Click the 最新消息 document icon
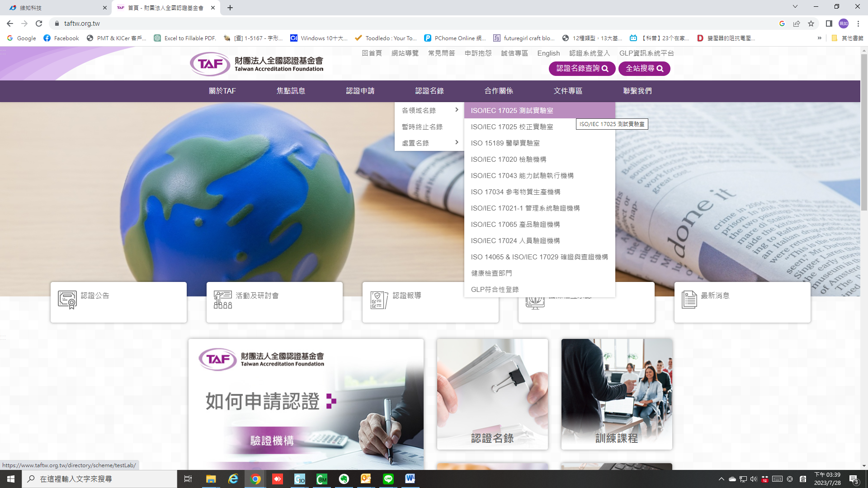Image resolution: width=868 pixels, height=488 pixels. click(689, 300)
